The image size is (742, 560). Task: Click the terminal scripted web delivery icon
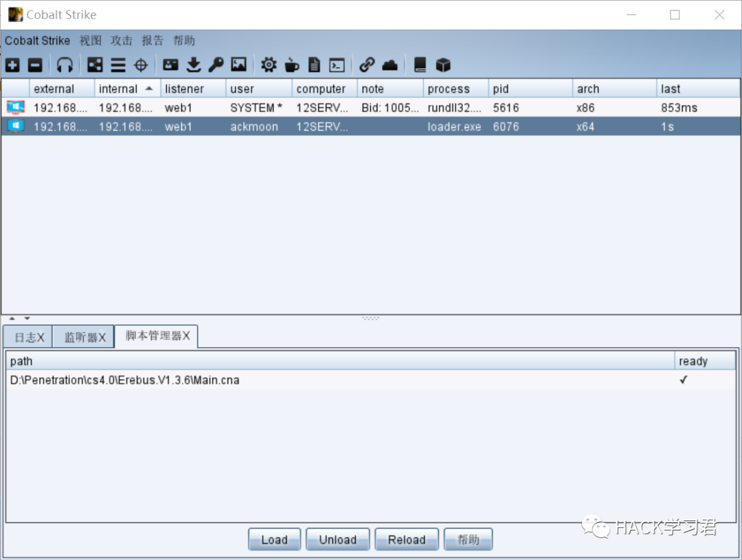337,65
